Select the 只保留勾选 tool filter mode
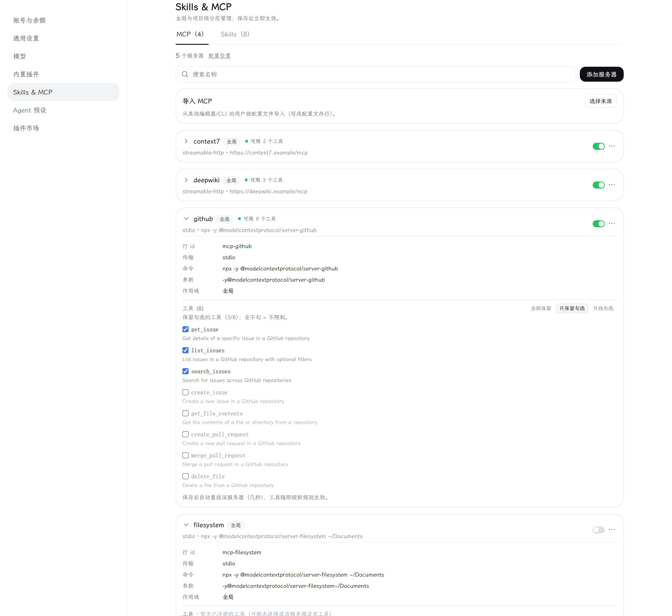672x616 pixels. click(572, 308)
